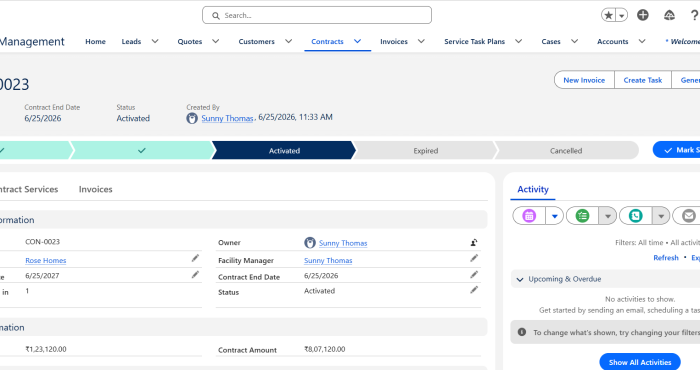Click the New Invoice button
This screenshot has width=700, height=370.
[x=584, y=80]
